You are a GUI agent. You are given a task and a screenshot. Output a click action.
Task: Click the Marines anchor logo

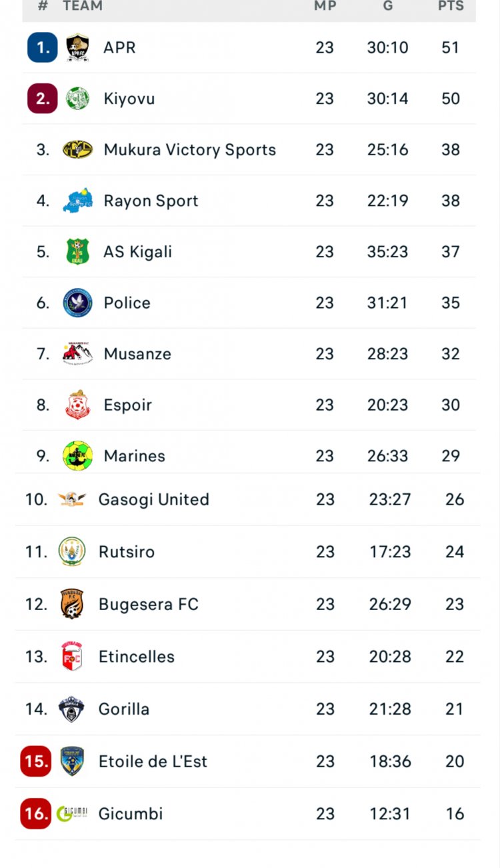(77, 455)
